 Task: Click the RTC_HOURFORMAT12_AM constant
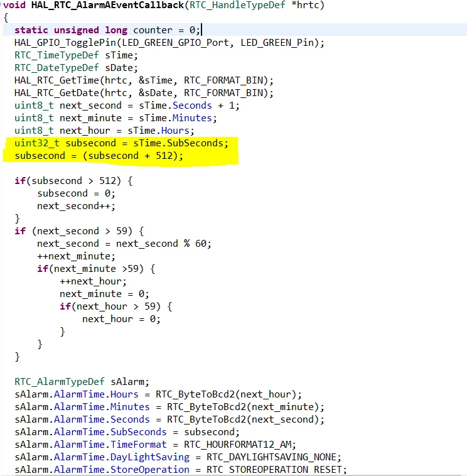(237, 445)
